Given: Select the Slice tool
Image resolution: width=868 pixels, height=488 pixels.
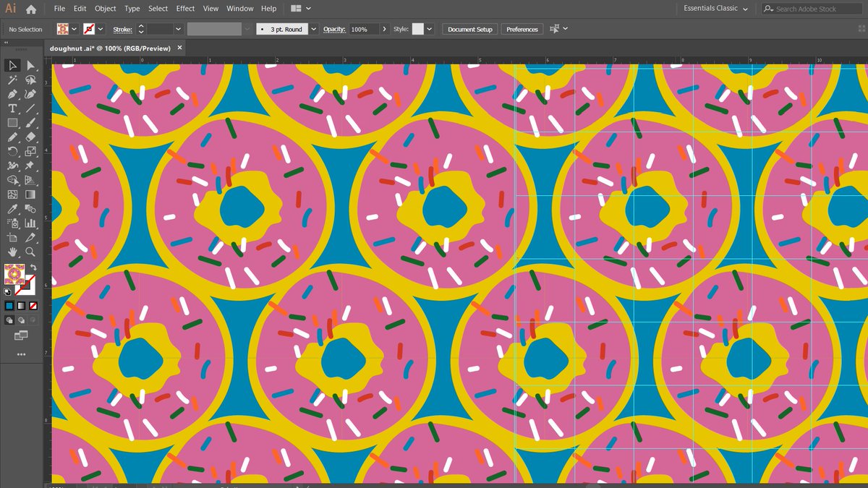Looking at the screenshot, I should [30, 237].
